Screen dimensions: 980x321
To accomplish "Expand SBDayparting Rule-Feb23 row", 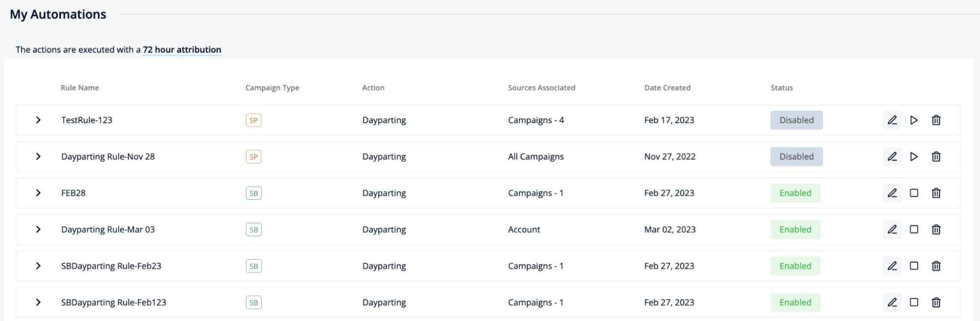I will click(38, 266).
